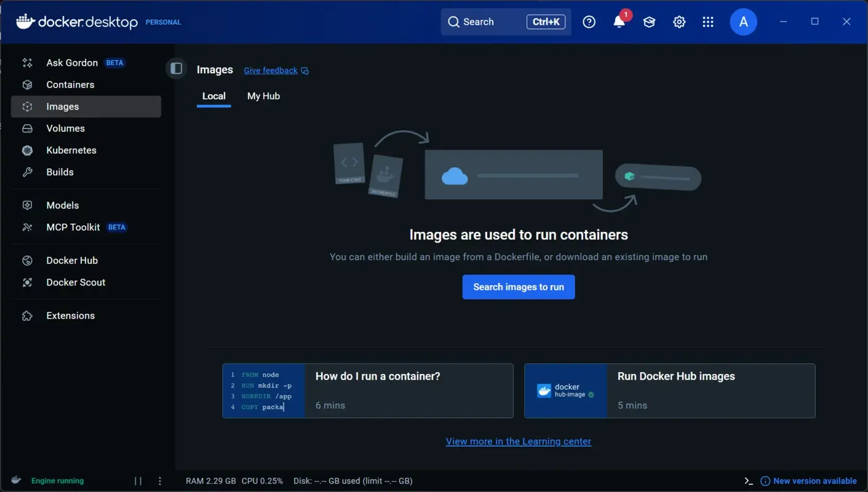
Task: Open the Kubernetes section
Action: (x=71, y=150)
